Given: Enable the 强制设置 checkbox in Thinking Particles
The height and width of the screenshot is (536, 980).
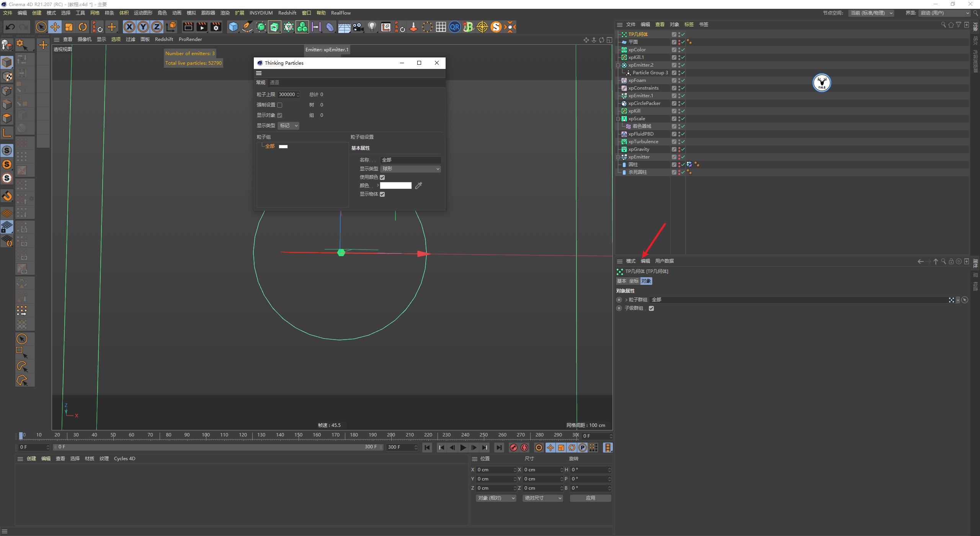Looking at the screenshot, I should pos(280,105).
